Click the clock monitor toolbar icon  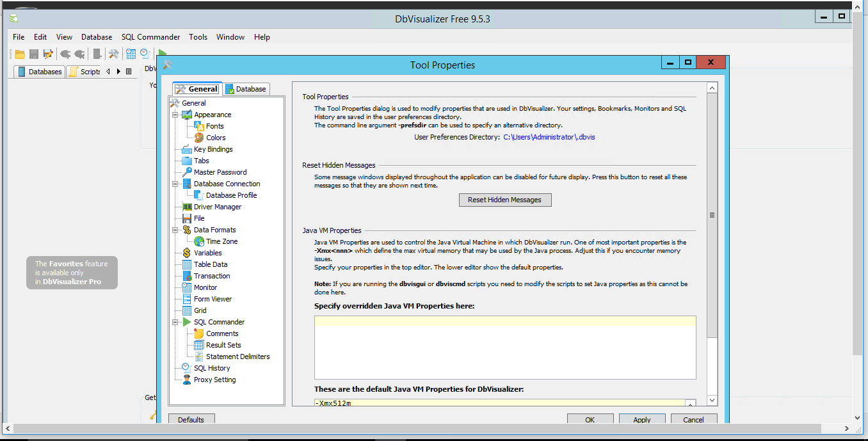(x=145, y=54)
